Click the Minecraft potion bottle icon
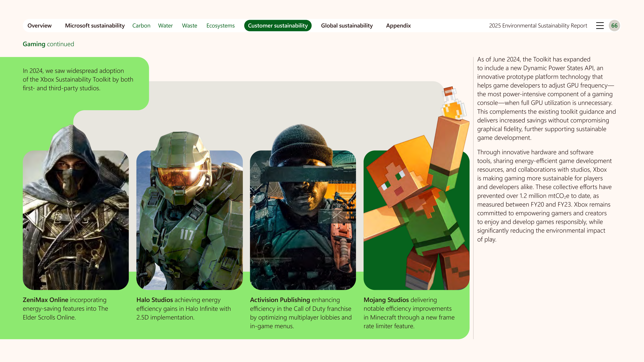 click(x=454, y=103)
